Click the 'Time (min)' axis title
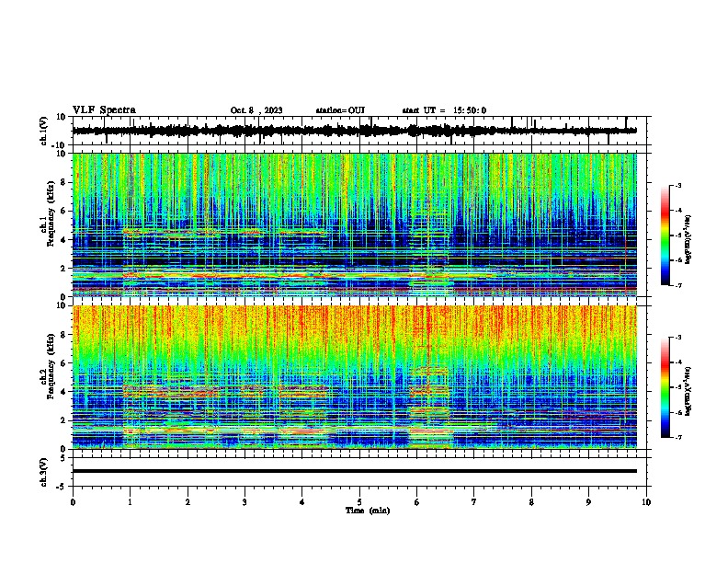The height and width of the screenshot is (563, 728). 368,511
